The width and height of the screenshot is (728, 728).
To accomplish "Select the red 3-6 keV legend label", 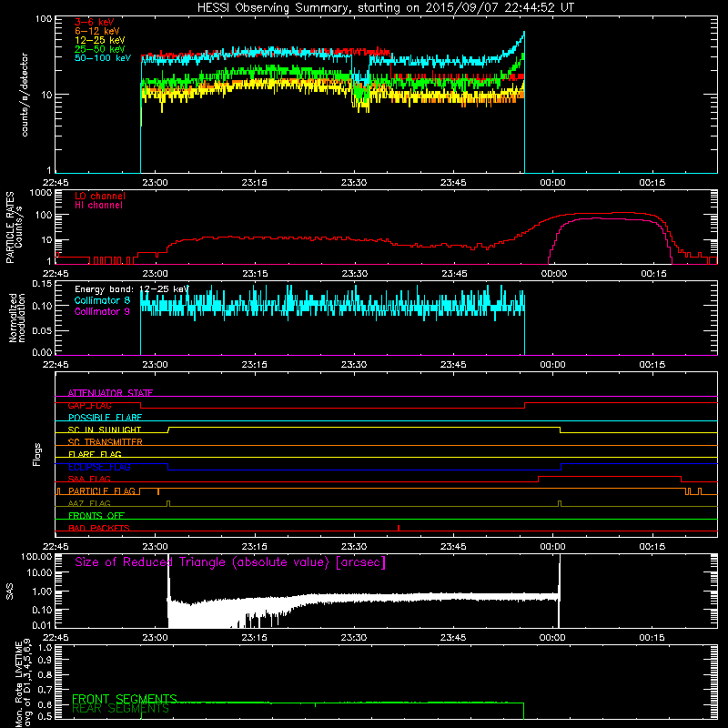I will (95, 22).
